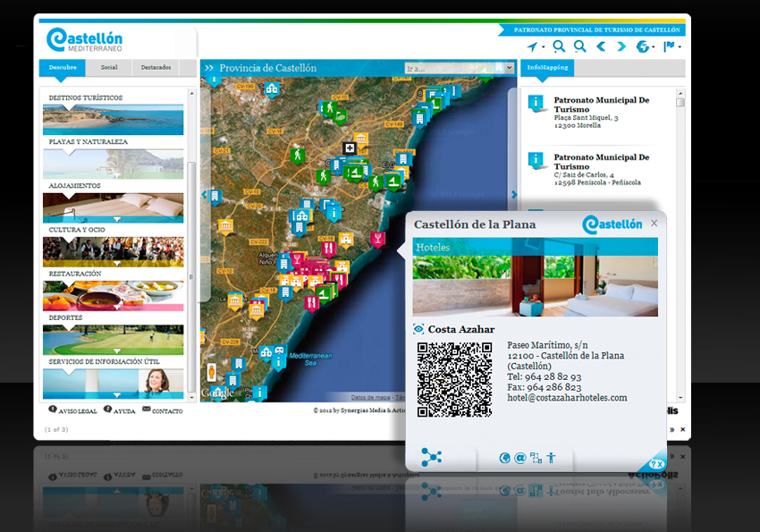The height and width of the screenshot is (532, 760).
Task: Collapse the left panel using the map's left arrow
Action: pos(204,195)
